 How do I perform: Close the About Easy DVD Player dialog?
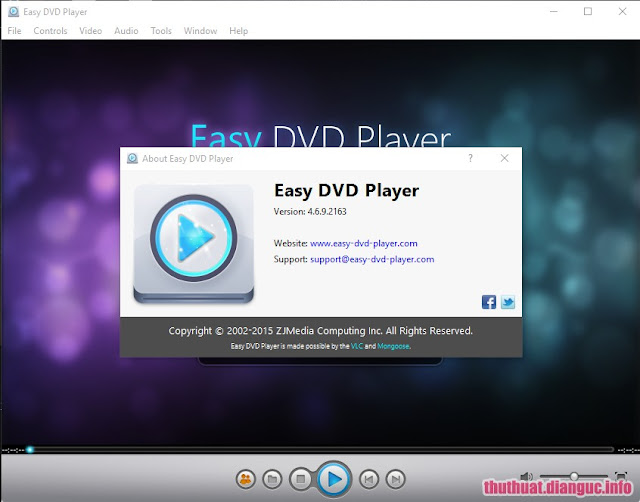click(x=504, y=158)
